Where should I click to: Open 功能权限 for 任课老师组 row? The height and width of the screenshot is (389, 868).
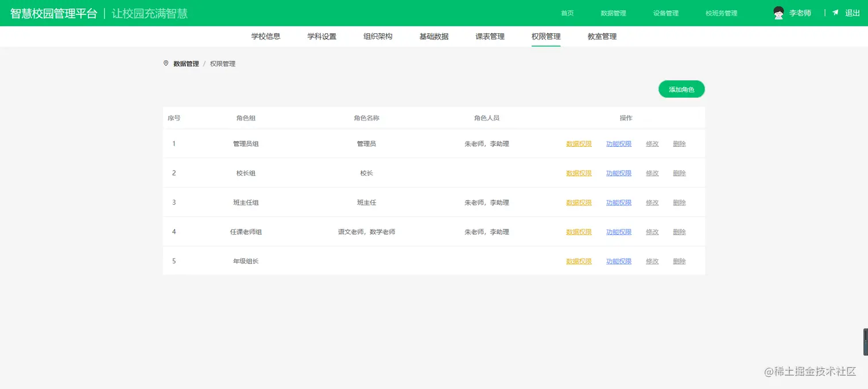point(619,232)
